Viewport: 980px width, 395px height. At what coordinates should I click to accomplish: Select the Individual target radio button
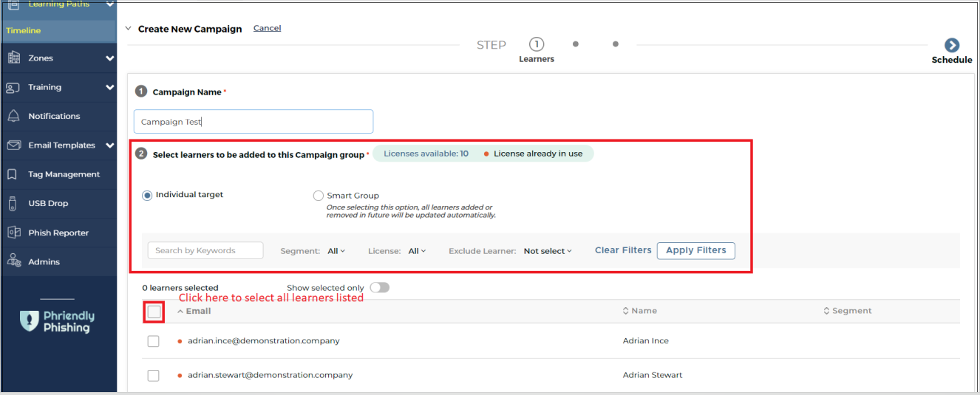147,195
